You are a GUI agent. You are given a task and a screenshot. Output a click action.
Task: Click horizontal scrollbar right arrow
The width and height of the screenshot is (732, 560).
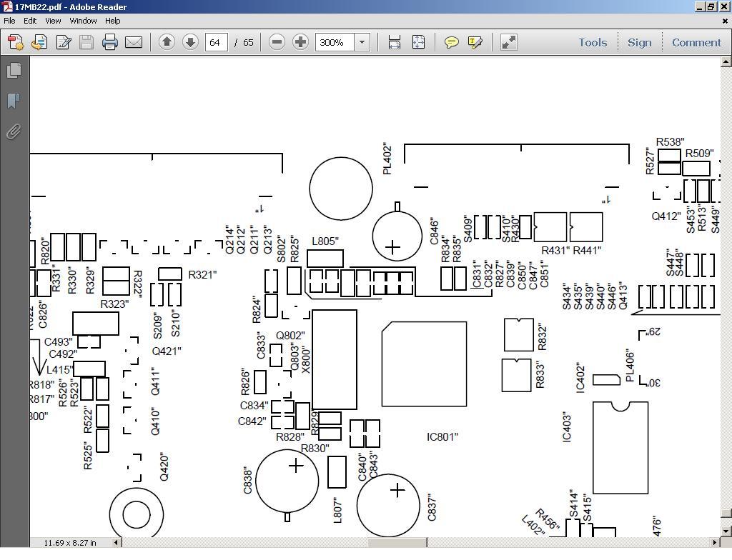point(715,542)
